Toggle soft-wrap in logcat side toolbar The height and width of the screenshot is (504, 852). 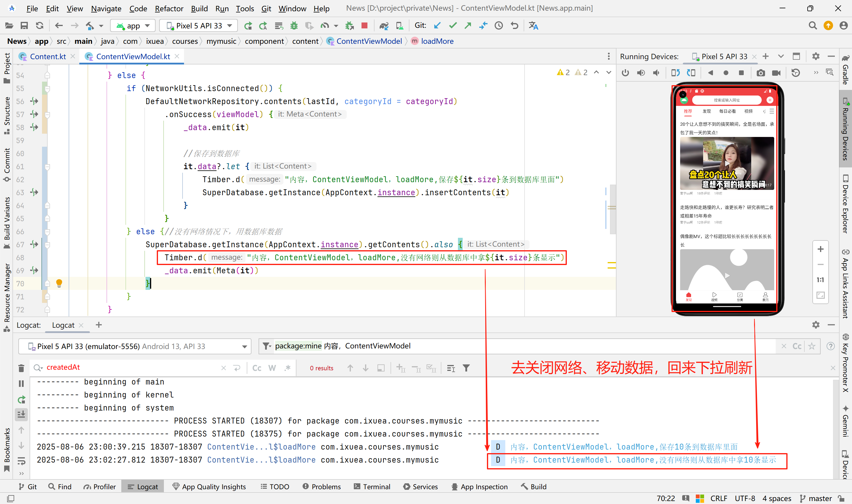point(21,461)
